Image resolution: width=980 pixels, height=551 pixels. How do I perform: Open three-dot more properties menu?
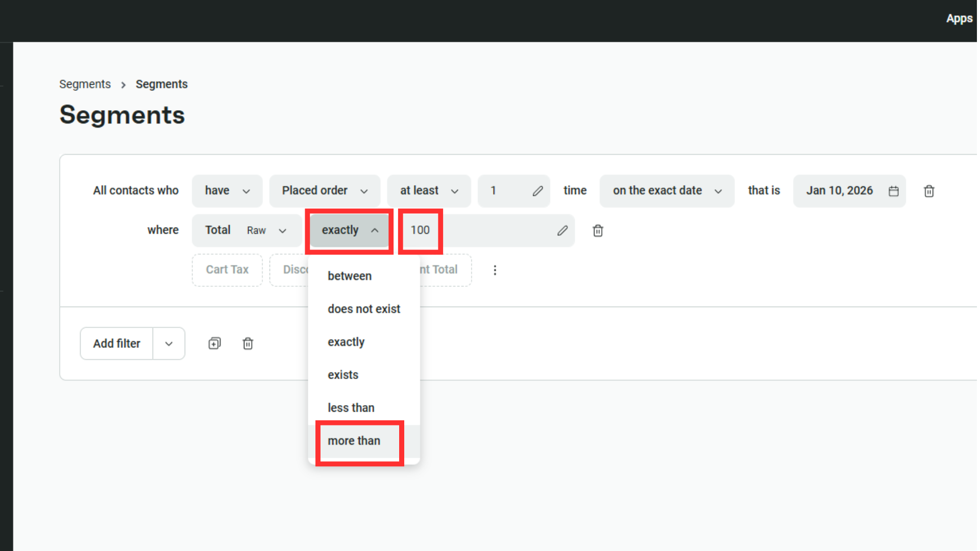pyautogui.click(x=495, y=270)
